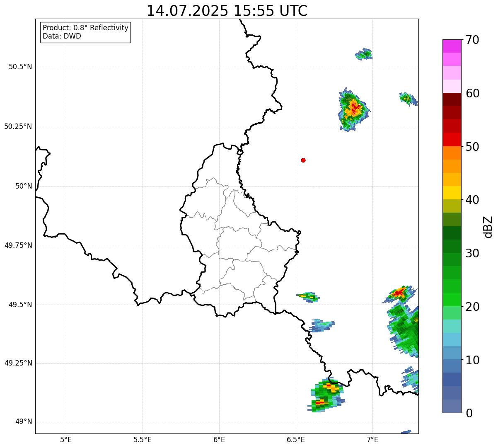Click the "Data: DWD" text
The image size is (498, 448).
coord(62,36)
